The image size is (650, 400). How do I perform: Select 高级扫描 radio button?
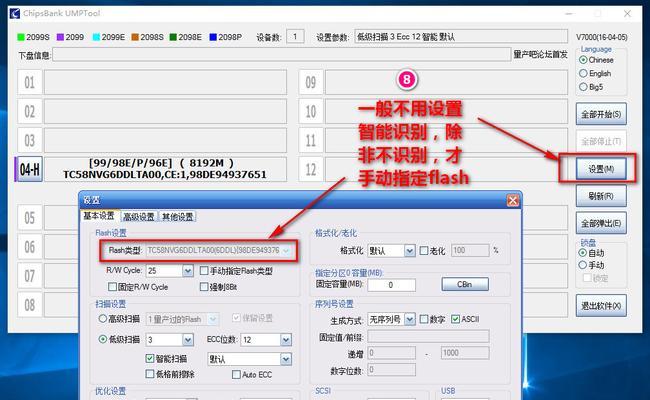[x=102, y=318]
